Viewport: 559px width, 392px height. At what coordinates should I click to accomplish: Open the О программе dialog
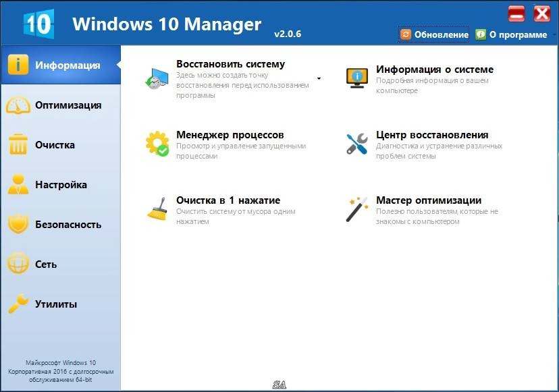511,34
